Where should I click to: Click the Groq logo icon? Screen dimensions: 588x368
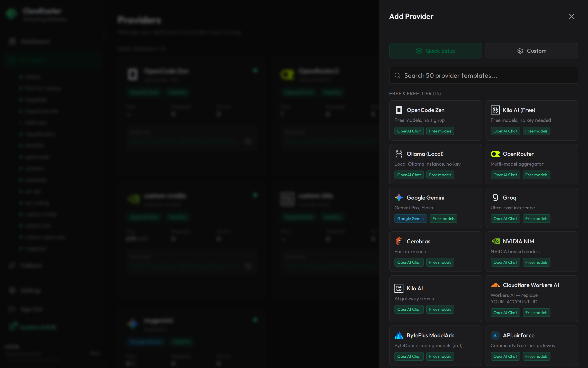(495, 197)
